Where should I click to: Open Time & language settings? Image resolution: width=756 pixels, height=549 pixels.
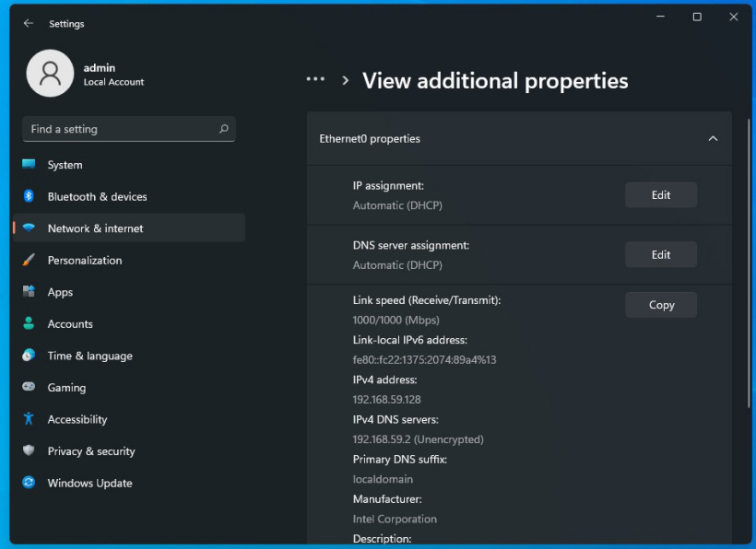30,356
